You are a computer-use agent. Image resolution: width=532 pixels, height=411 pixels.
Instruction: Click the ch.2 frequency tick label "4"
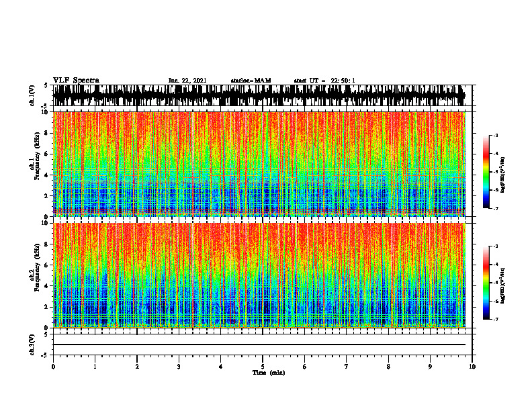click(x=46, y=286)
